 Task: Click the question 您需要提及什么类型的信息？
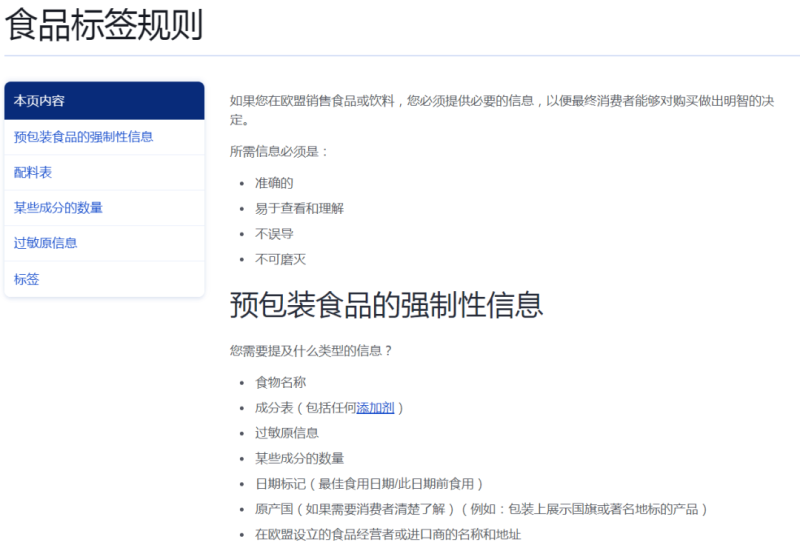pos(311,351)
